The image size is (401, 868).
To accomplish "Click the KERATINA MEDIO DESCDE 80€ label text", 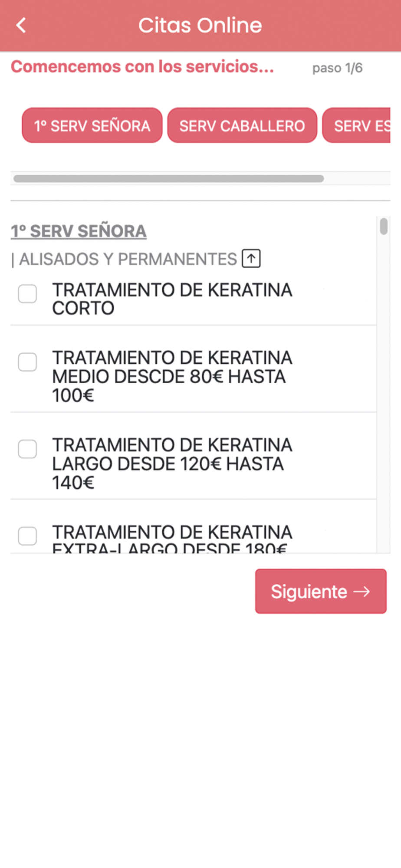I will (172, 376).
